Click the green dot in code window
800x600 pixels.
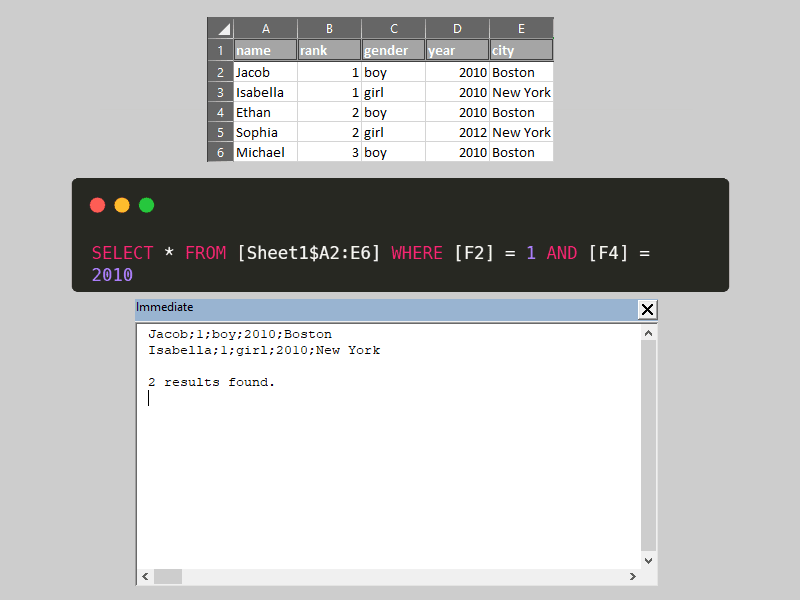coord(147,205)
